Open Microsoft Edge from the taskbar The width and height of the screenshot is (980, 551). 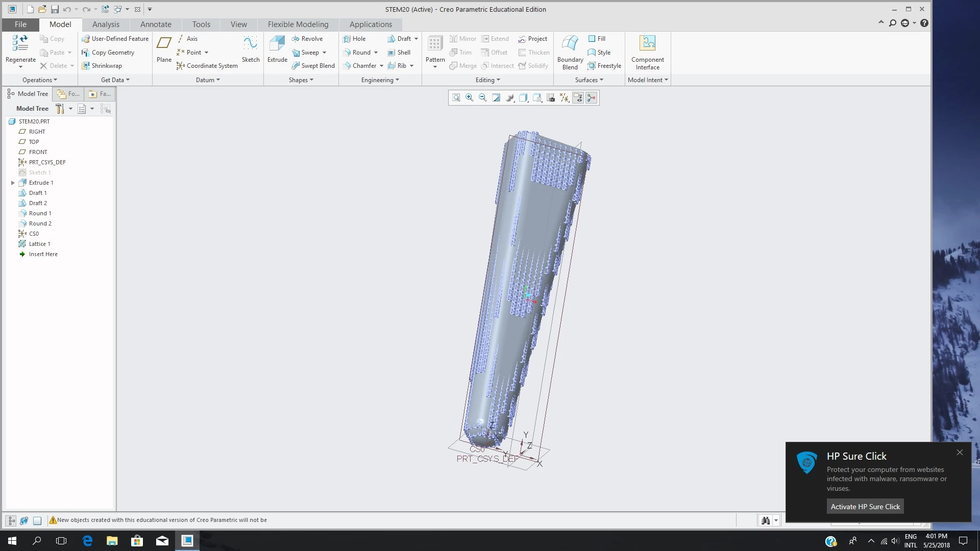pos(87,541)
